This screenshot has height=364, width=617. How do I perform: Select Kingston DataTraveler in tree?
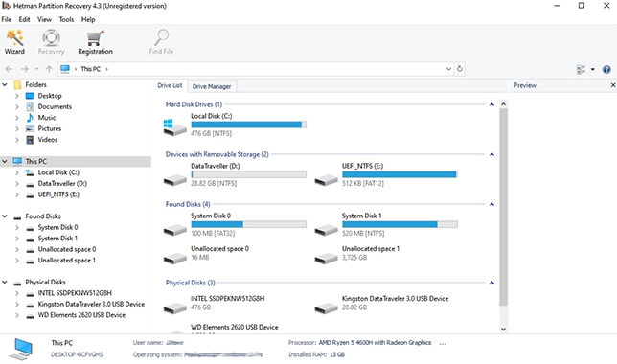pyautogui.click(x=91, y=305)
